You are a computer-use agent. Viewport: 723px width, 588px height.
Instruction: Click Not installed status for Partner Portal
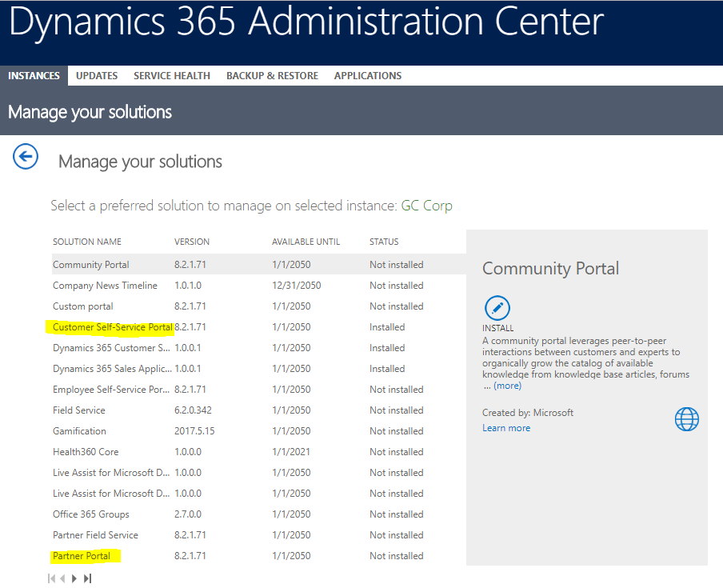(396, 556)
